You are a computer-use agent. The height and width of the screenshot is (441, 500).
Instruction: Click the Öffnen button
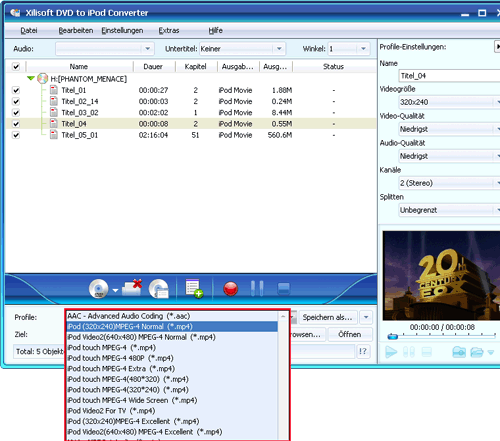tap(350, 334)
